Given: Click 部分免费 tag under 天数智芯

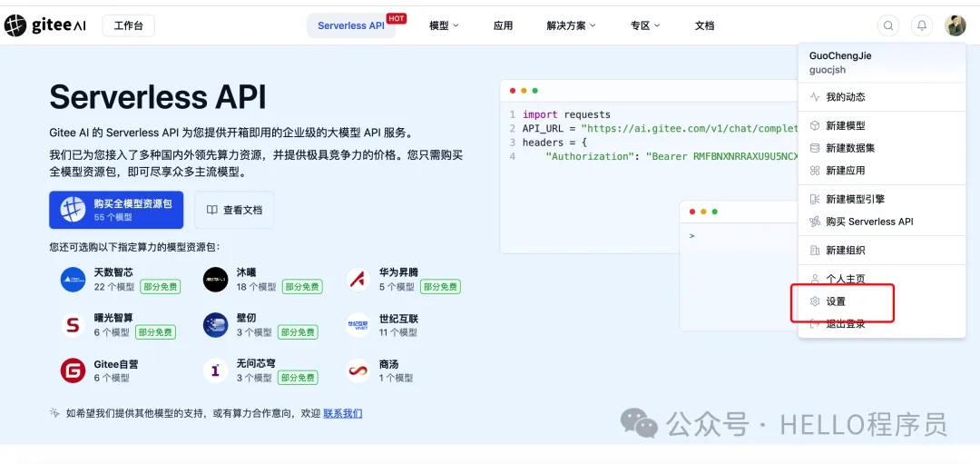Looking at the screenshot, I should pyautogui.click(x=160, y=287).
